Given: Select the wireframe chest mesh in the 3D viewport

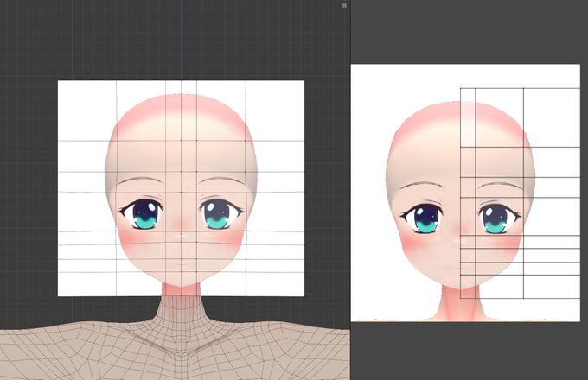Looking at the screenshot, I should tap(175, 350).
